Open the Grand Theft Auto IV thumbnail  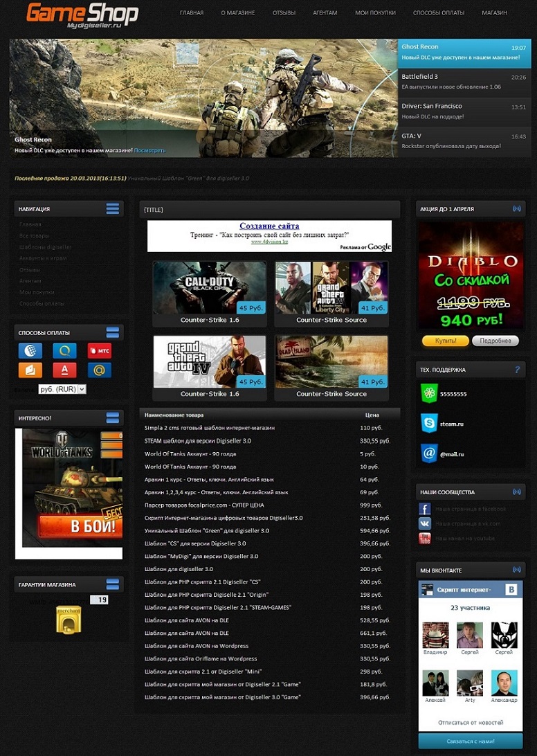(210, 361)
